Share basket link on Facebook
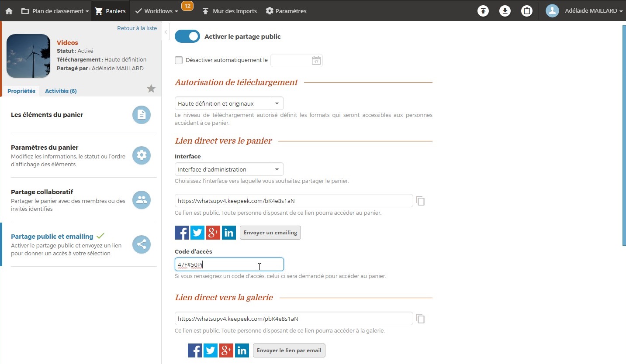Viewport: 626px width, 364px height. [x=182, y=233]
